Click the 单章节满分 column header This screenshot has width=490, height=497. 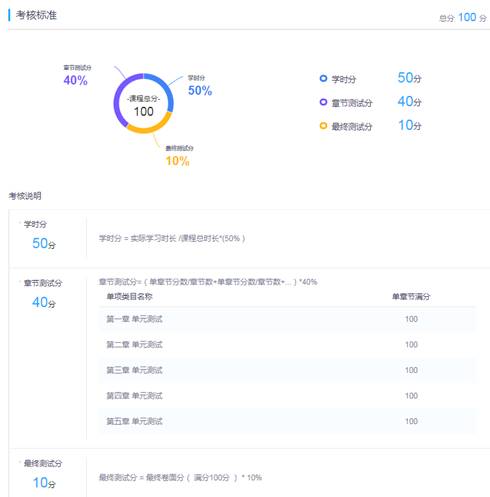point(411,296)
